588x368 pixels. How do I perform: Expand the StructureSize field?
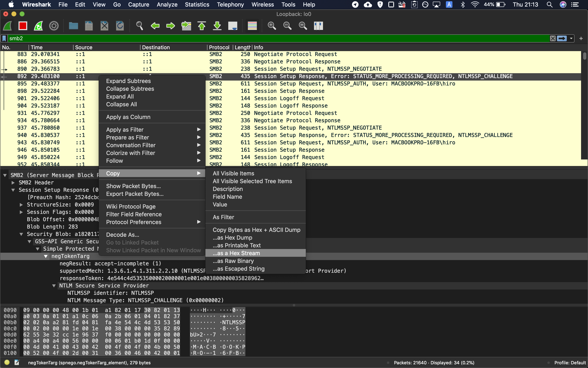tap(21, 205)
